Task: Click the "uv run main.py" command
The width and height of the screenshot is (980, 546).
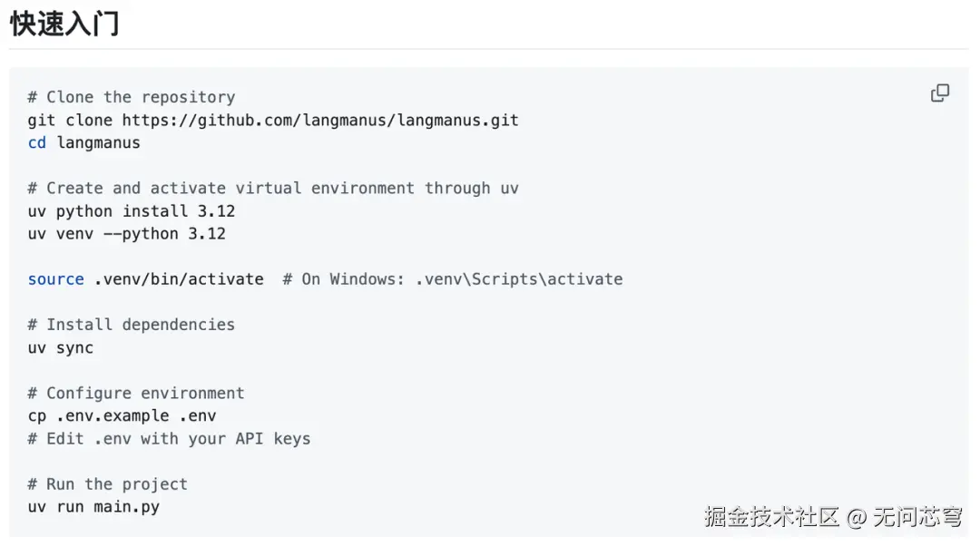Action: point(93,506)
